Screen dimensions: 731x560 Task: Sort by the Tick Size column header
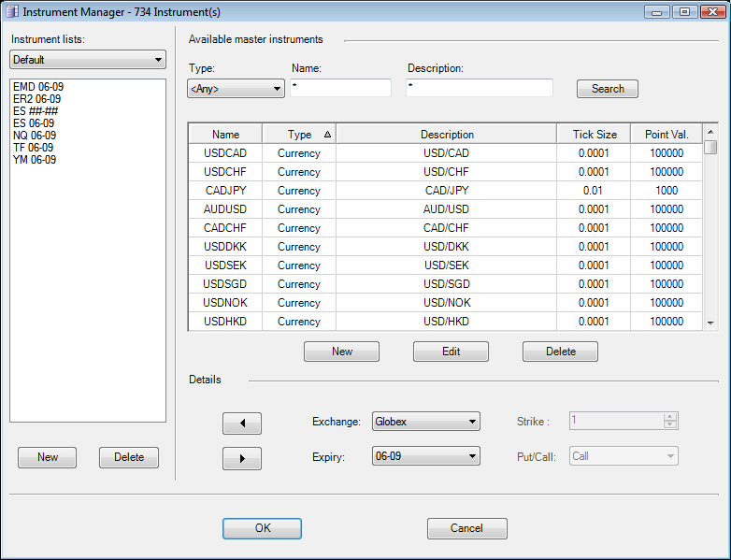point(594,135)
